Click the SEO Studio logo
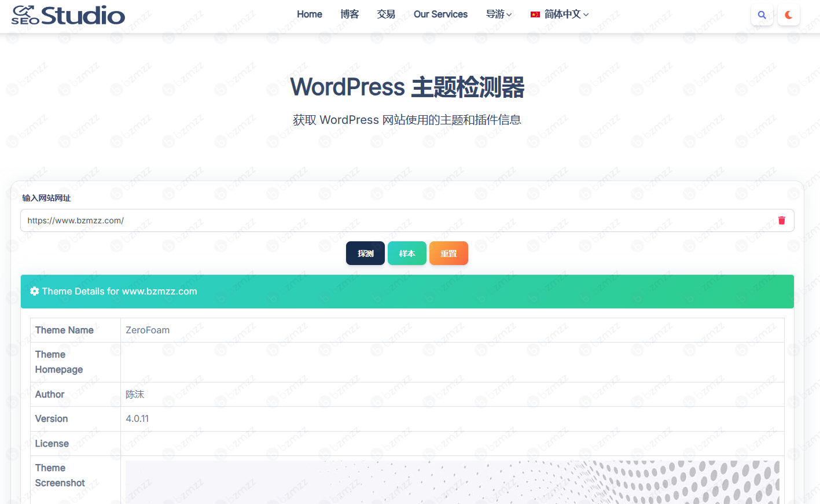Image resolution: width=820 pixels, height=504 pixels. coord(68,15)
